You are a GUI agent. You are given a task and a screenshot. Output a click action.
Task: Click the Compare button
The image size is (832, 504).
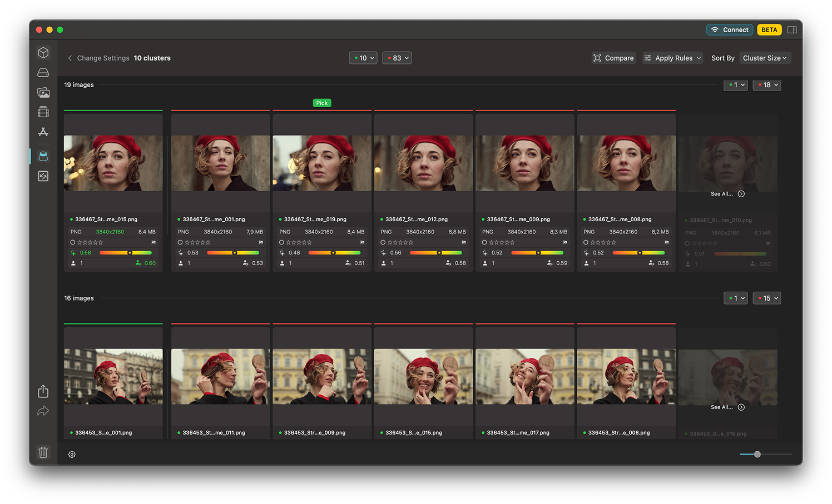[x=613, y=58]
